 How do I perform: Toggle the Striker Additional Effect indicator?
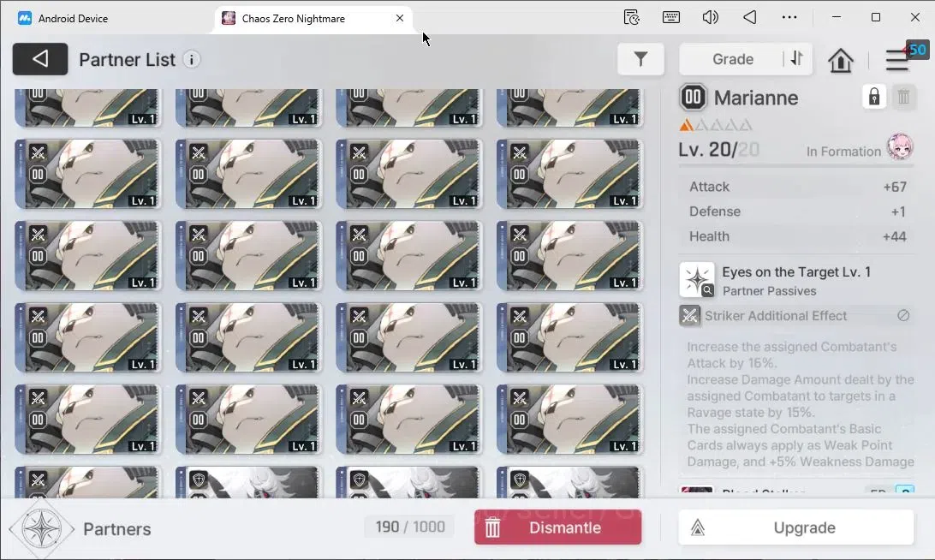(903, 315)
